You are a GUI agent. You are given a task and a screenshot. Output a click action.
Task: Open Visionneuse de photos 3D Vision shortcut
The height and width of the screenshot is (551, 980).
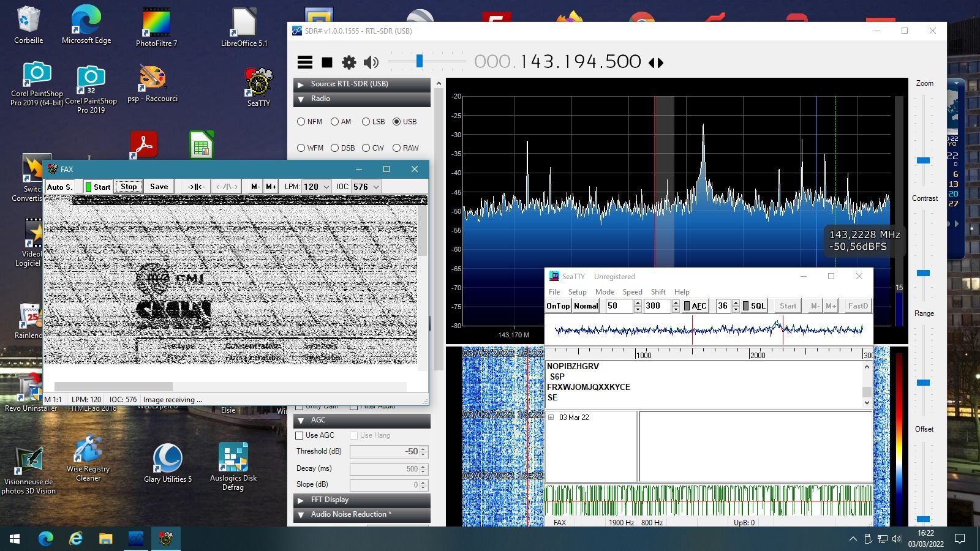(28, 470)
